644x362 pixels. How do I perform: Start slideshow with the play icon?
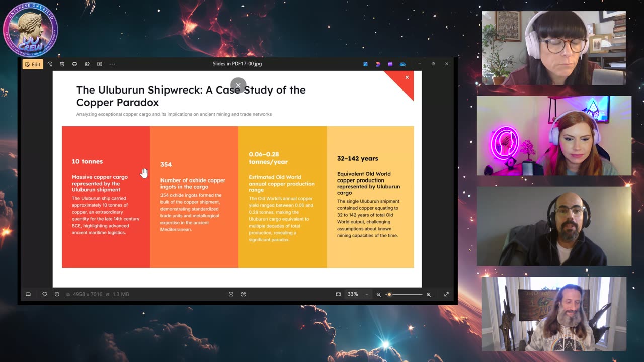pos(99,64)
